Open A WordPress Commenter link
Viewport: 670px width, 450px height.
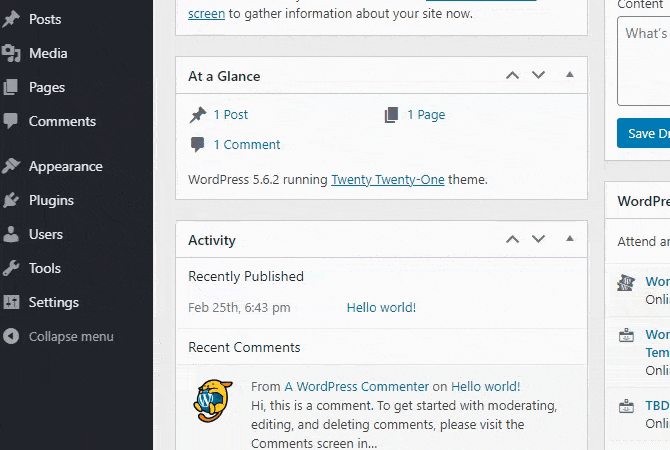coord(357,387)
